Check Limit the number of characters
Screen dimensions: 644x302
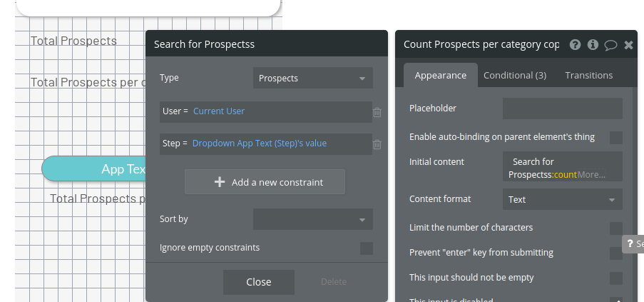616,228
